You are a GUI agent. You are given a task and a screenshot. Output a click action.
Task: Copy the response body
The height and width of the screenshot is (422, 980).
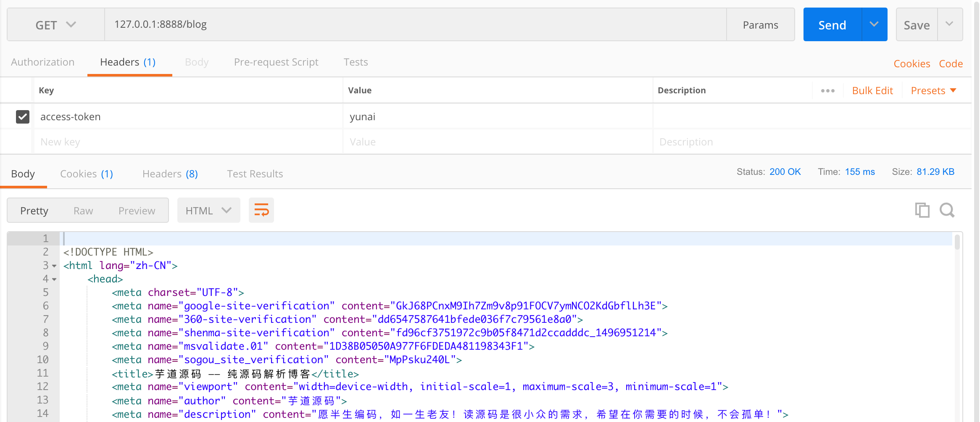point(922,210)
